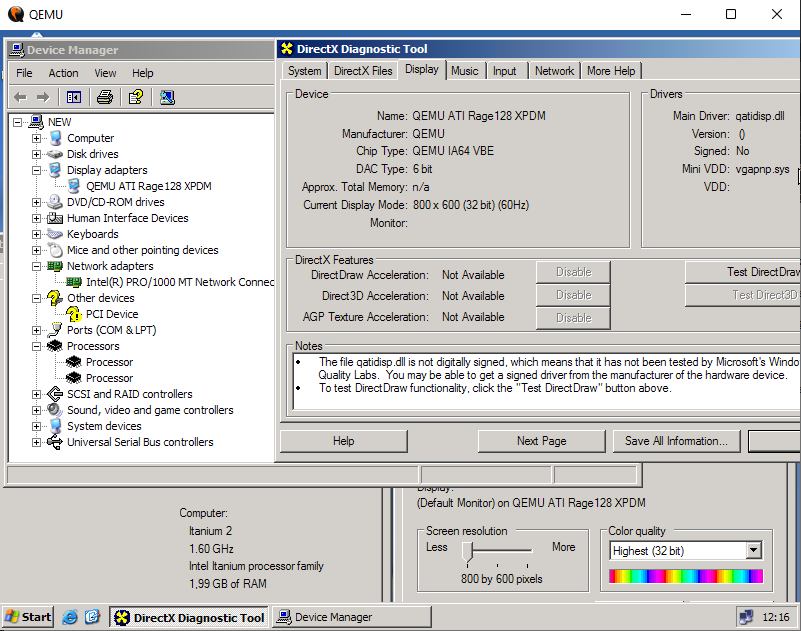
Task: Click the Properties help icon in Device Manager toolbar
Action: point(136,97)
